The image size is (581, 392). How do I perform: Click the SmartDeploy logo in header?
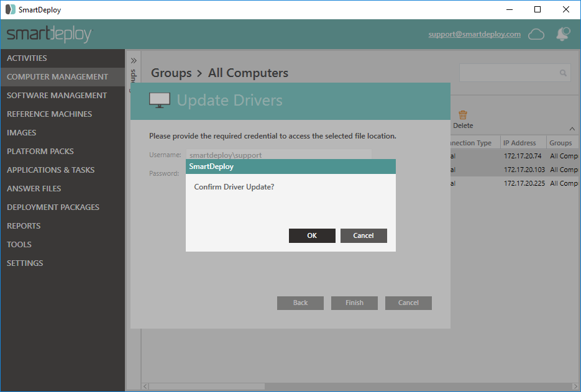coord(49,34)
